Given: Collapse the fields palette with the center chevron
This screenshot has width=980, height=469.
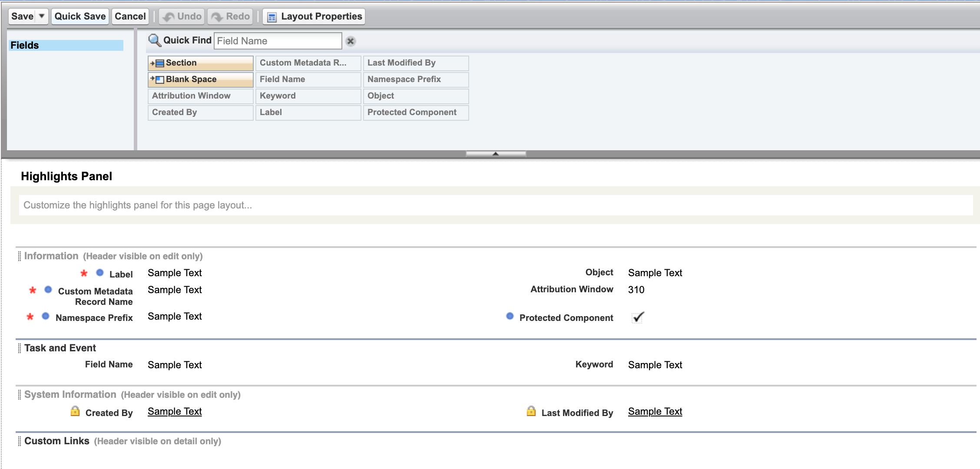Looking at the screenshot, I should 495,153.
